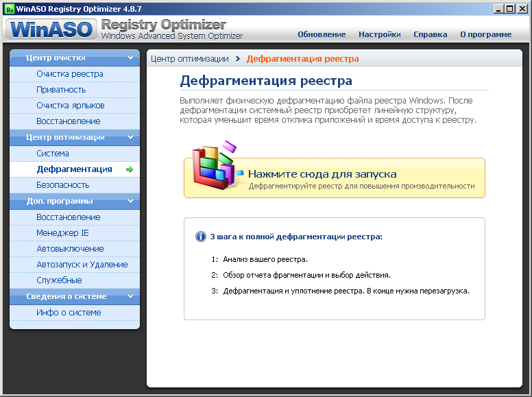Collapse the Центр оптимизации section

130,137
